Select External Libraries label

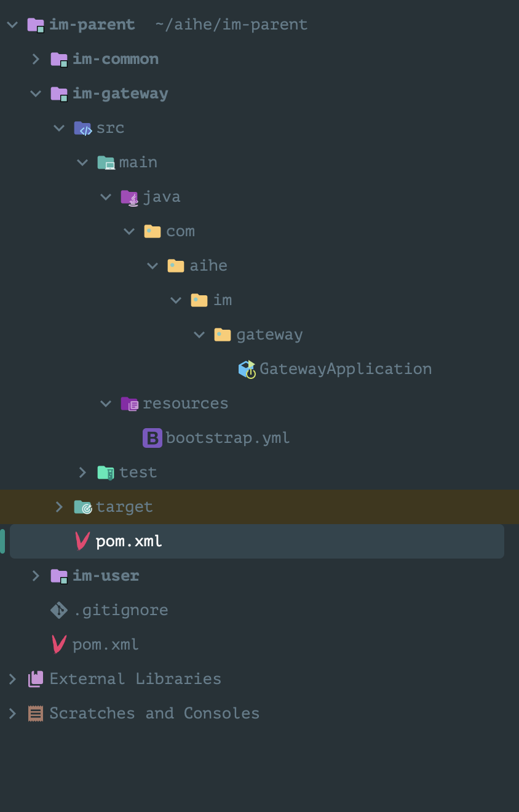(135, 679)
